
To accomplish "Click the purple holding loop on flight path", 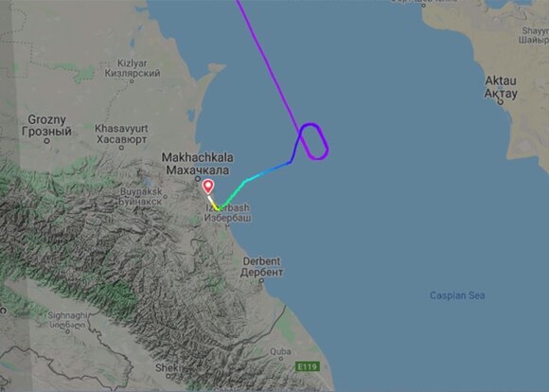I will [x=314, y=141].
